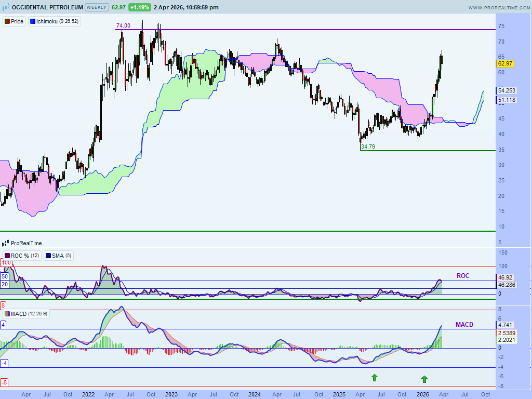
Task: Click the candlestick icon beside Occidental Petroleum
Action: 6,7
